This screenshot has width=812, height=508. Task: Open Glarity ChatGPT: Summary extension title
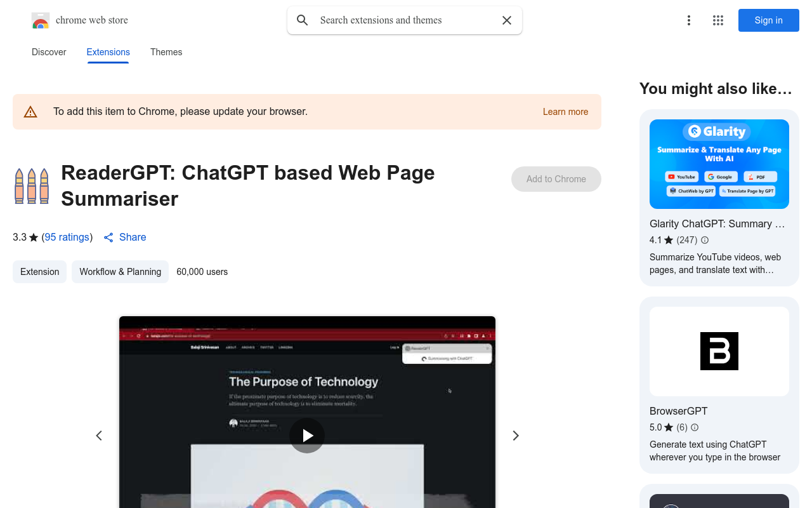pos(717,224)
